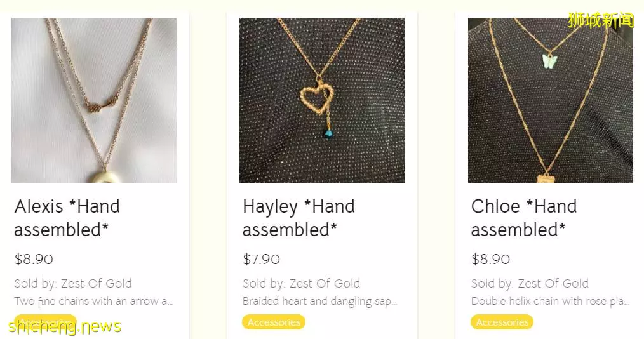This screenshot has height=339, width=644.
Task: Click the $8.90 price of Alexis
Action: tap(34, 260)
